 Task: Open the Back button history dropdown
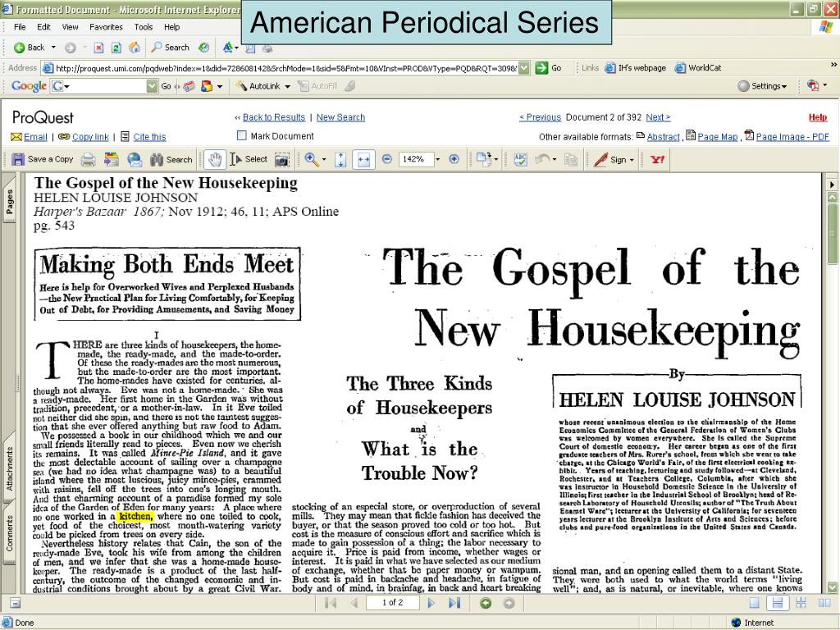(x=53, y=48)
